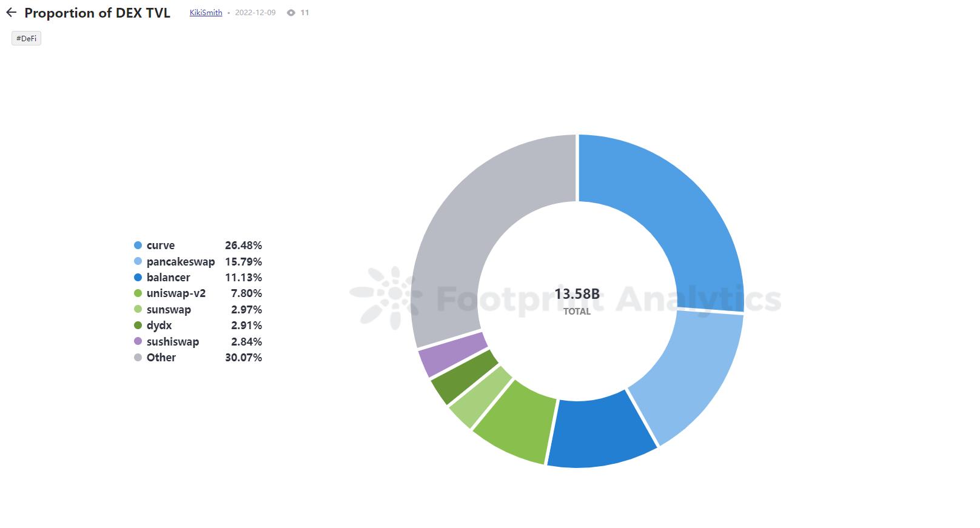Toggle curve legend color dot
Screen dimensions: 980x528
(138, 246)
